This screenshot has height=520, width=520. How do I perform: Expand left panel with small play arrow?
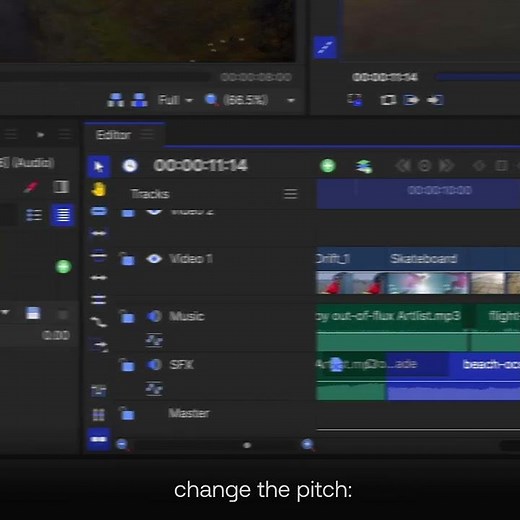[40, 135]
